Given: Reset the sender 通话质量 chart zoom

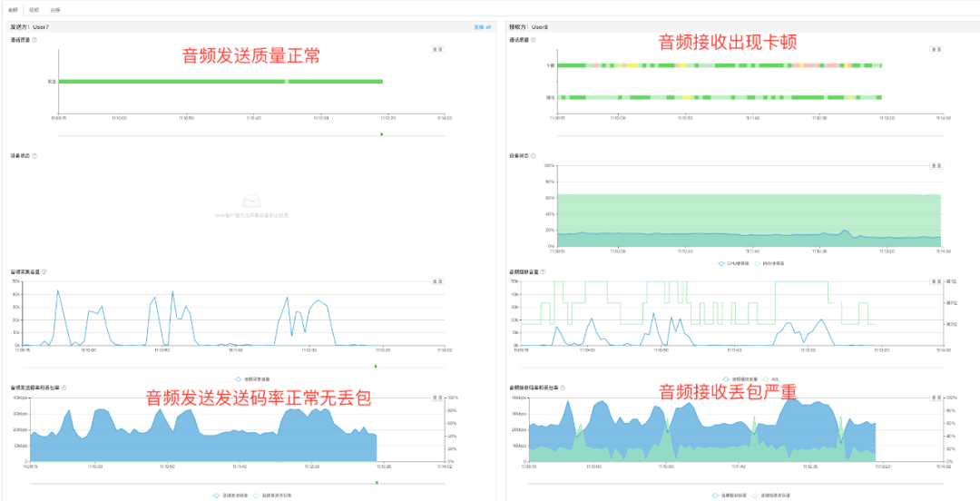Looking at the screenshot, I should click(x=438, y=49).
